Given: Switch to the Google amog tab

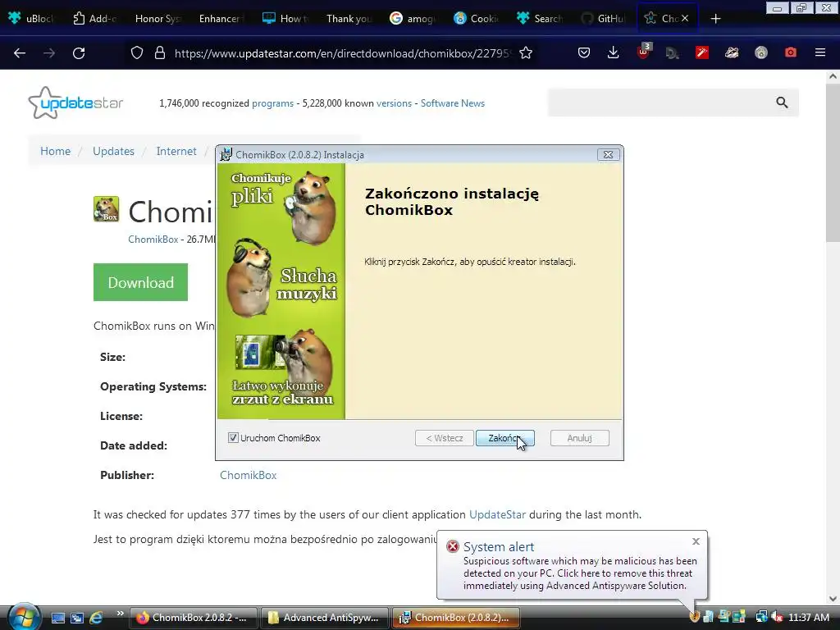Looking at the screenshot, I should pyautogui.click(x=412, y=18).
